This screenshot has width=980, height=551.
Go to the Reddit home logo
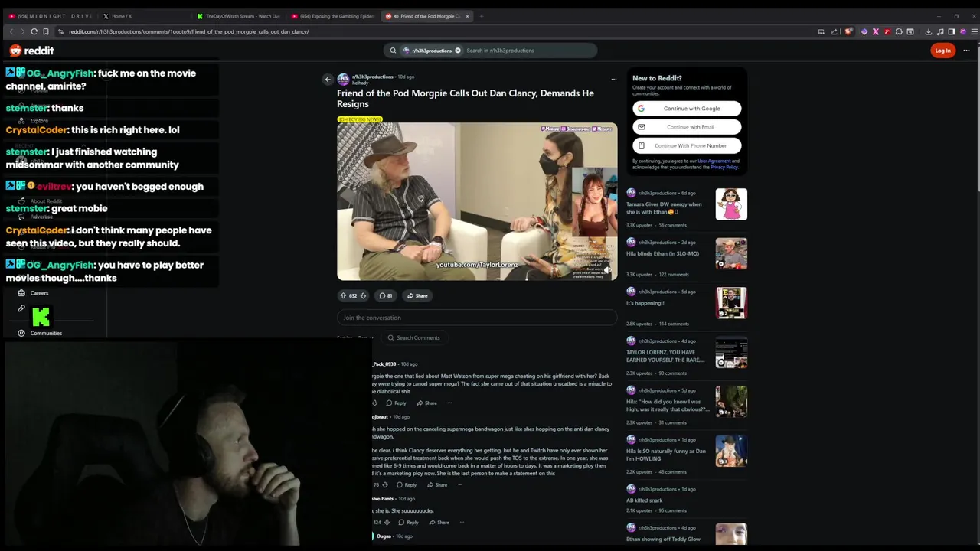(x=31, y=51)
